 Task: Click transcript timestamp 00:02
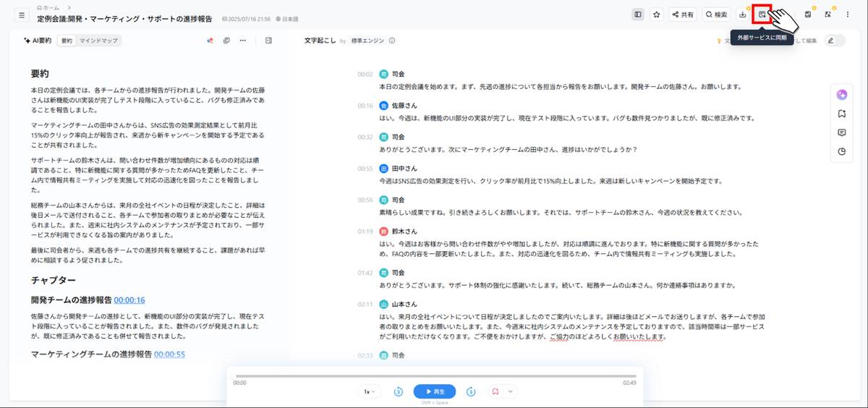coord(365,74)
